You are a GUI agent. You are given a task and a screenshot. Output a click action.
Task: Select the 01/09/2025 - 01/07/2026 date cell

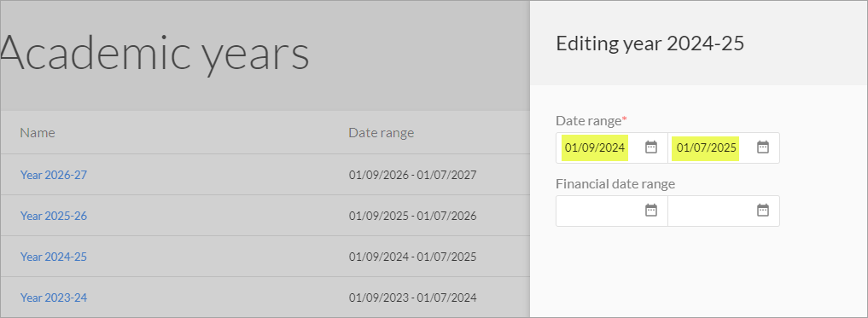click(x=412, y=216)
